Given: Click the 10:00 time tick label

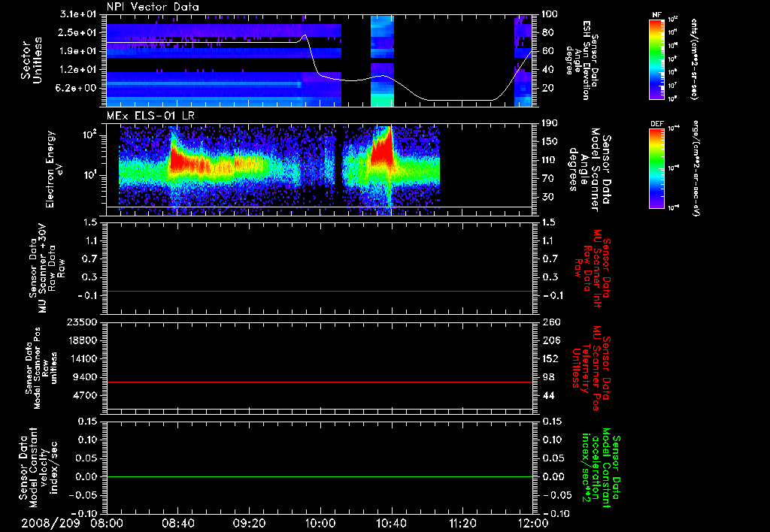Looking at the screenshot, I should point(320,523).
